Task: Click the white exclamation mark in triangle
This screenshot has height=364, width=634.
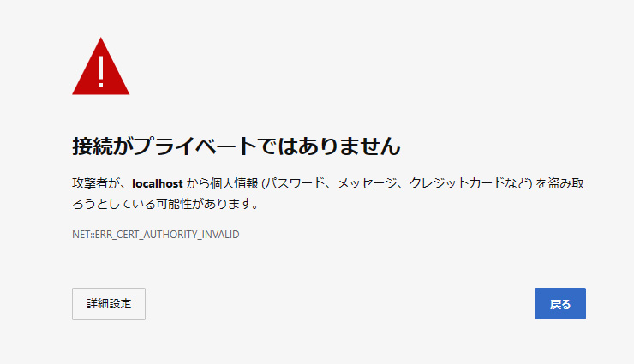Action: tap(101, 71)
